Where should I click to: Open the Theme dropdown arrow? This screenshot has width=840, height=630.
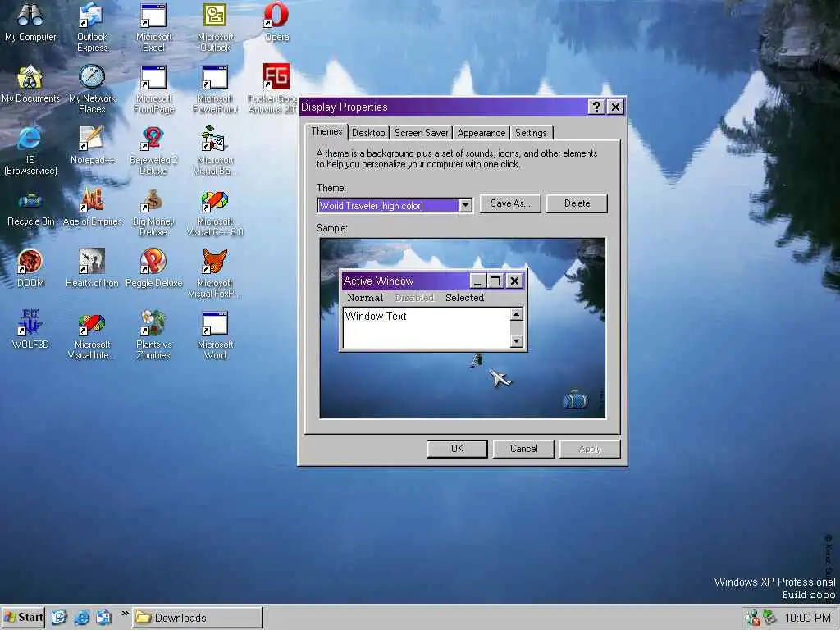coord(466,205)
